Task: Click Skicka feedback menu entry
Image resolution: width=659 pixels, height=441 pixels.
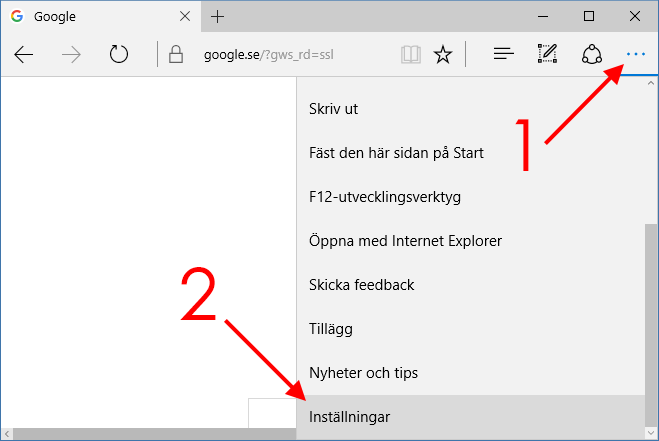Action: (x=361, y=285)
